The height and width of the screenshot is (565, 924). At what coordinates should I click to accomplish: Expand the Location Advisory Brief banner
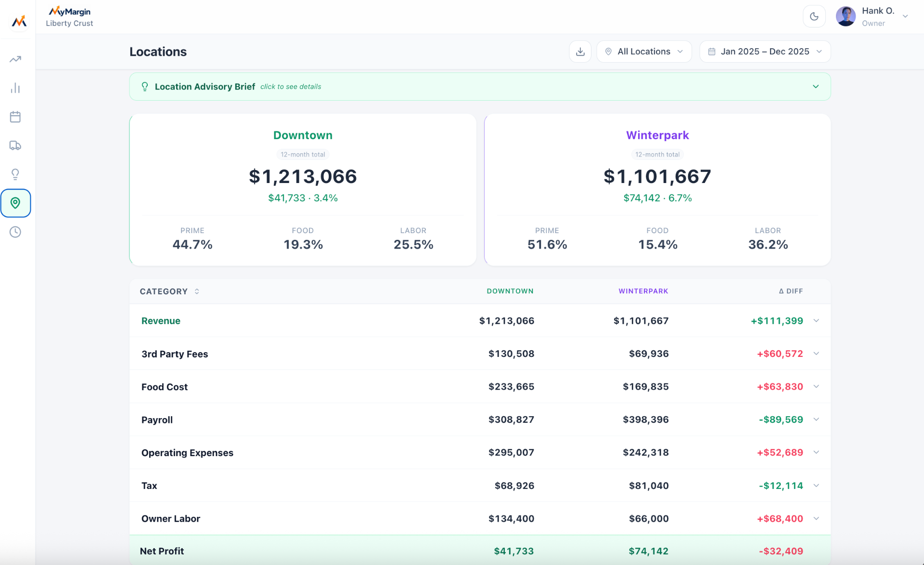[x=480, y=87]
